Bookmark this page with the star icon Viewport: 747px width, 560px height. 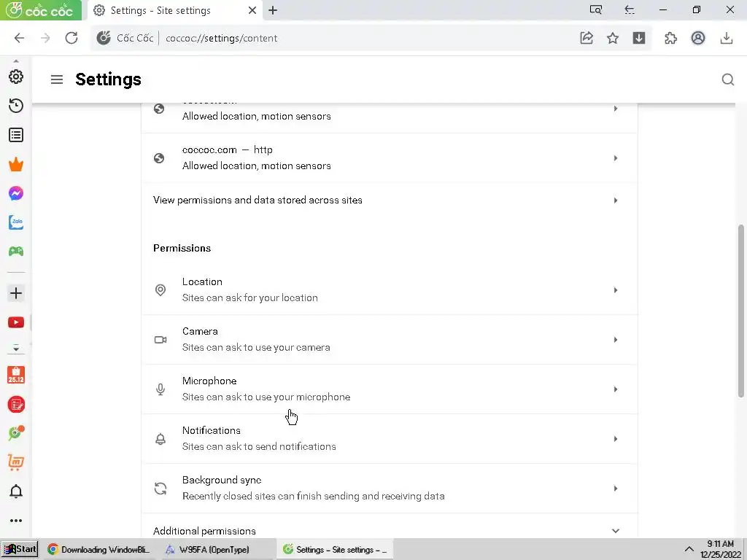[x=613, y=38]
